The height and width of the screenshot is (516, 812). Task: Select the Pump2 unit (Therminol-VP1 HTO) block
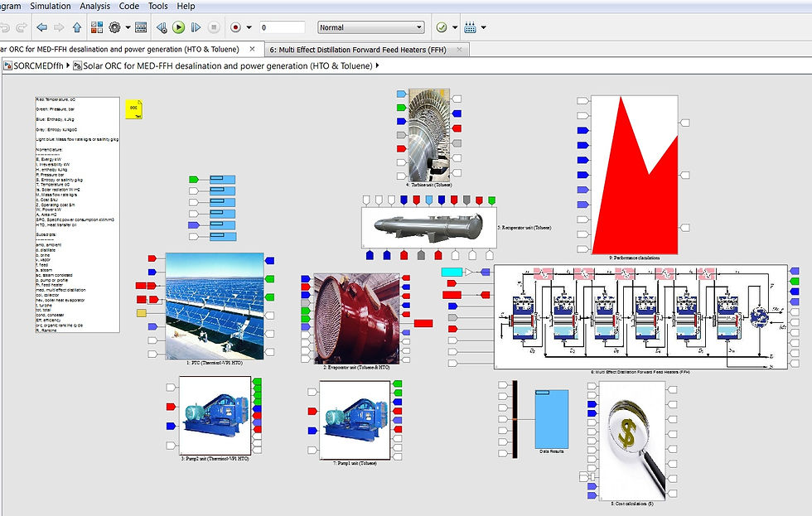[x=215, y=416]
